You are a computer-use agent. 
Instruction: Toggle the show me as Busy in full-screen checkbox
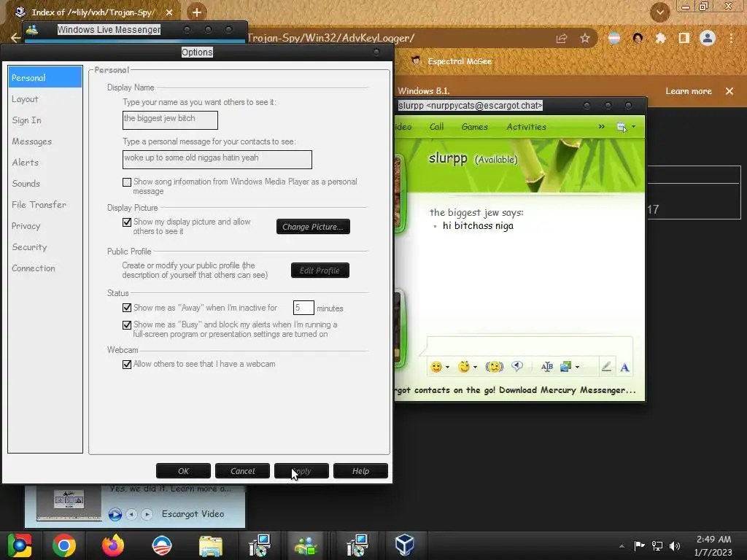pyautogui.click(x=127, y=324)
